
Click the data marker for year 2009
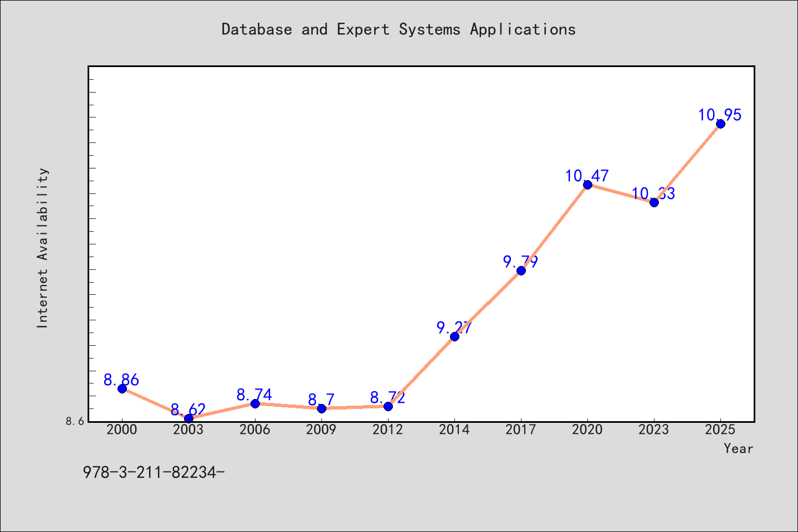coord(321,408)
